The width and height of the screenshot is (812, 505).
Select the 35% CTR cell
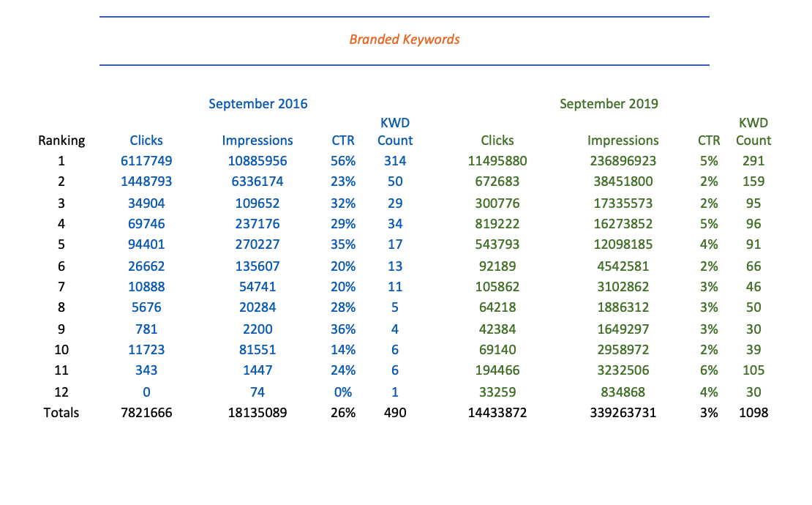[x=343, y=244]
